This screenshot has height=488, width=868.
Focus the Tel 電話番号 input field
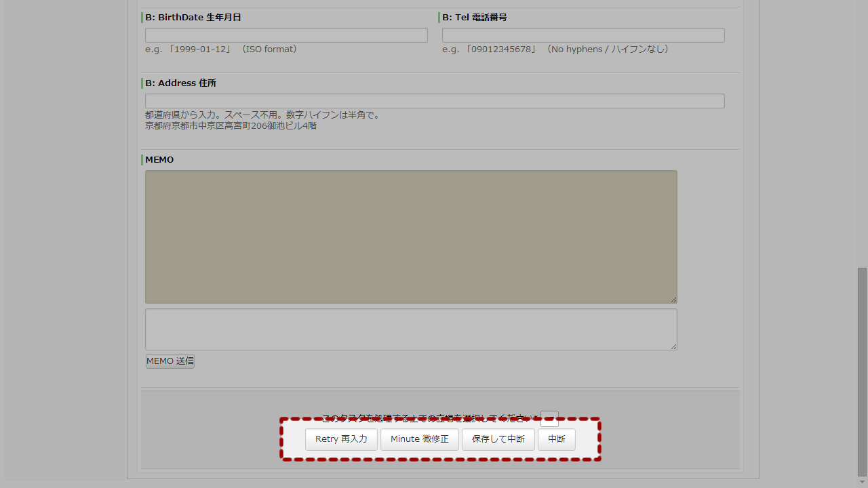pos(583,35)
